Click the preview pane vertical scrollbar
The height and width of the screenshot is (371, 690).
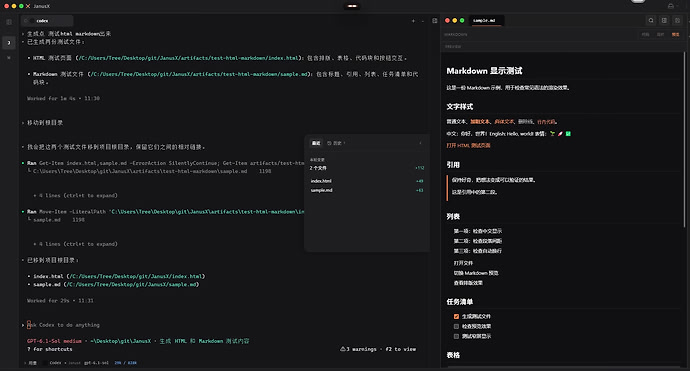(684, 141)
